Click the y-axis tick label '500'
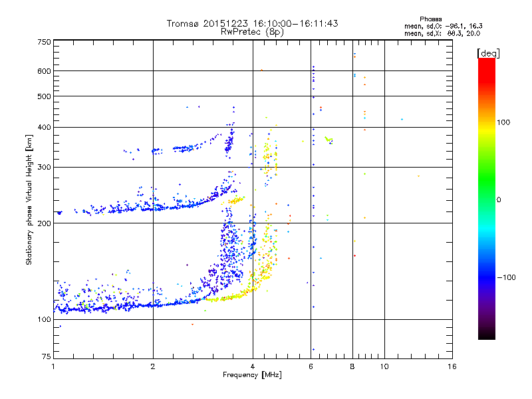 click(x=45, y=96)
